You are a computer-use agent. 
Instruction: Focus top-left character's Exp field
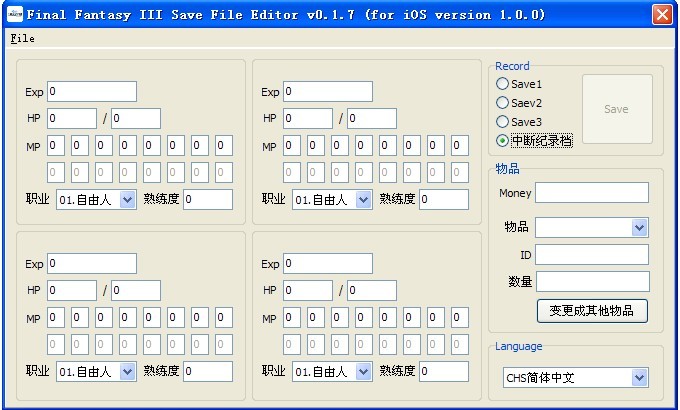(92, 92)
